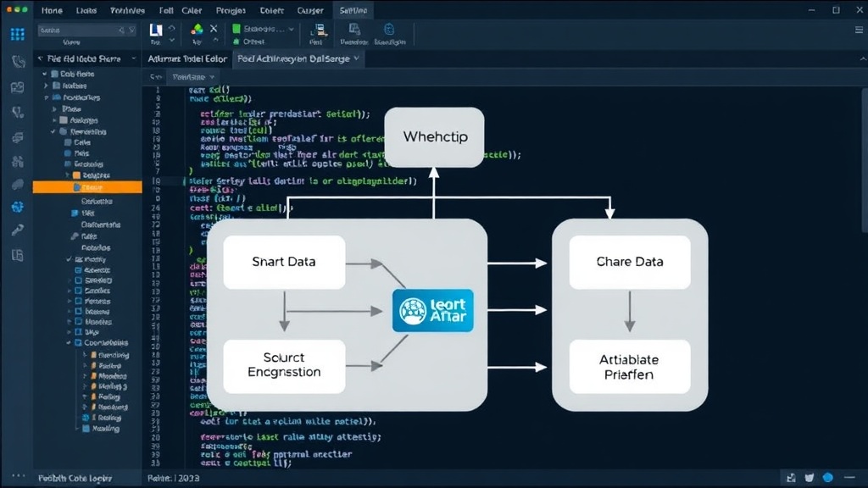Click the circular logo on 'leort Aftar' node
The width and height of the screenshot is (868, 488).
pyautogui.click(x=413, y=311)
